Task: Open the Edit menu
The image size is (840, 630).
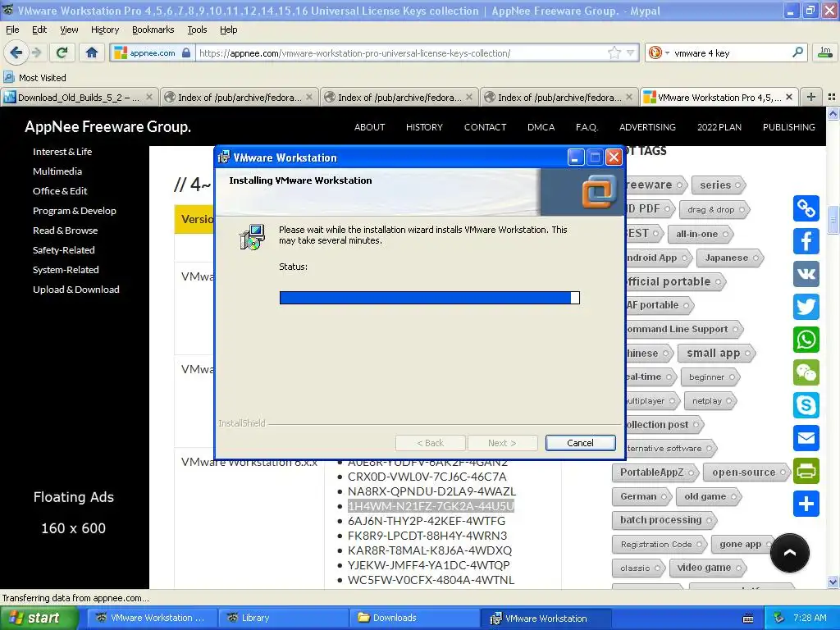Action: coord(39,30)
